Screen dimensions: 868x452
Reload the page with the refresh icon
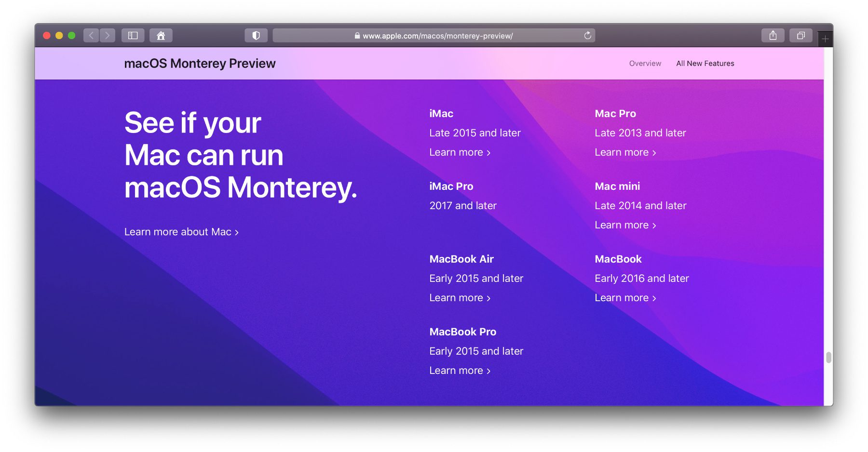click(587, 36)
